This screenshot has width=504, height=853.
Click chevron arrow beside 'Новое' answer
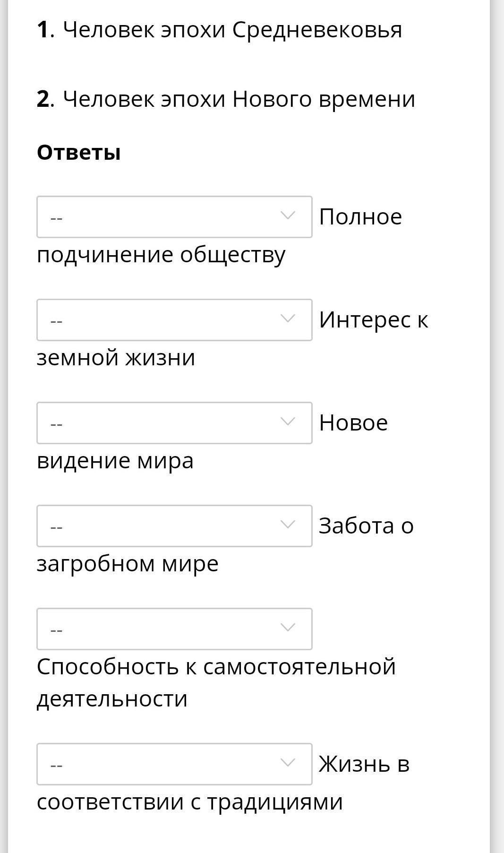click(x=288, y=422)
